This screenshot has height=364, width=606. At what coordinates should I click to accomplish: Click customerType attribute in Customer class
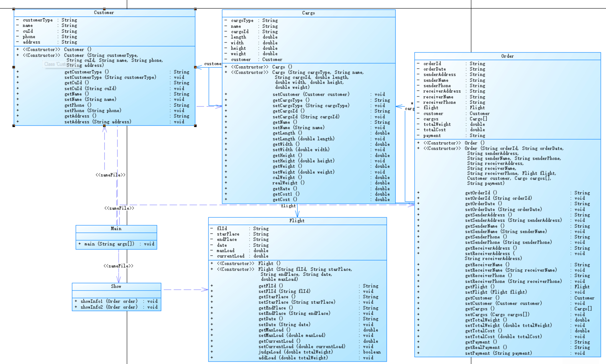coord(38,20)
